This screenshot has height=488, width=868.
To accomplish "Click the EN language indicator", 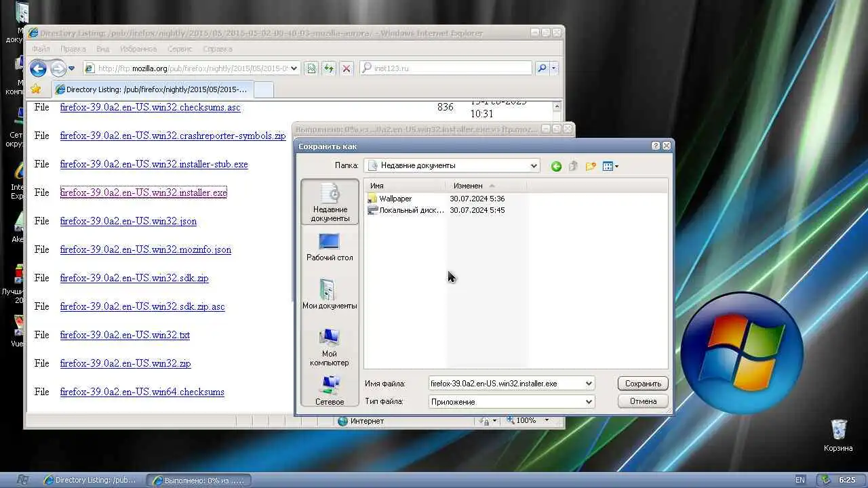I will (x=800, y=480).
